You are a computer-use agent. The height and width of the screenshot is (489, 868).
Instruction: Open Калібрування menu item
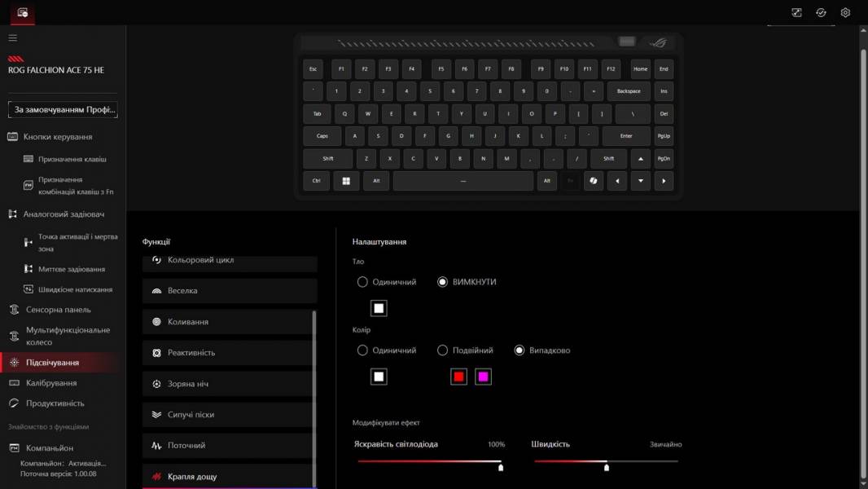pyautogui.click(x=51, y=383)
